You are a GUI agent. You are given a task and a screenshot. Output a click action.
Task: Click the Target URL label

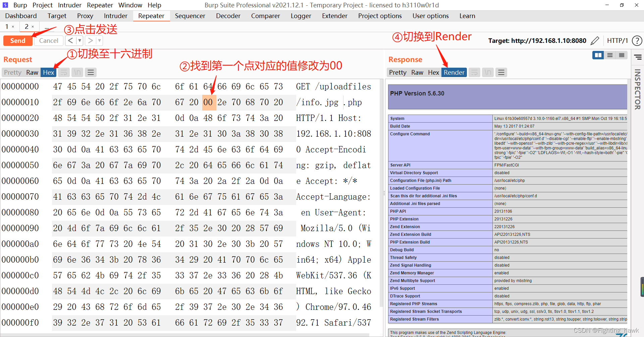coord(537,41)
